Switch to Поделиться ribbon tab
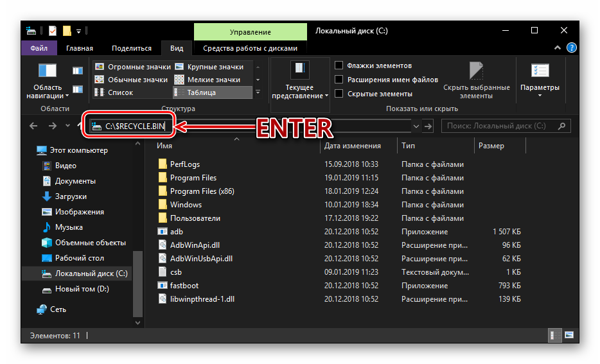600x364 pixels. (132, 48)
